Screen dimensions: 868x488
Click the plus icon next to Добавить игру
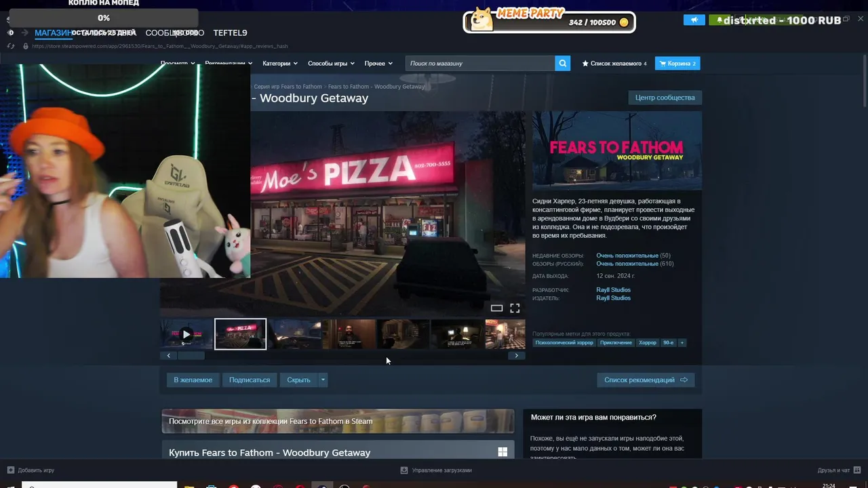(x=11, y=470)
